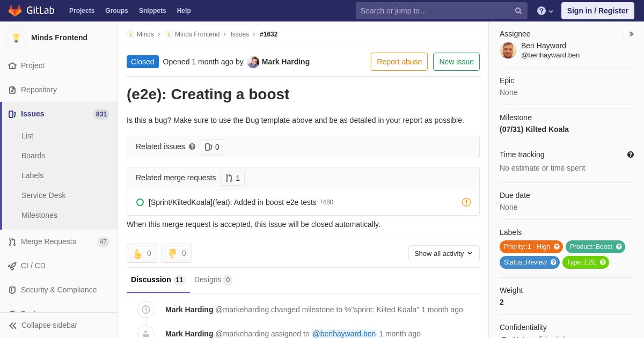The image size is (644, 338).
Task: Click help icon on Type::E2E label
Action: point(603,262)
